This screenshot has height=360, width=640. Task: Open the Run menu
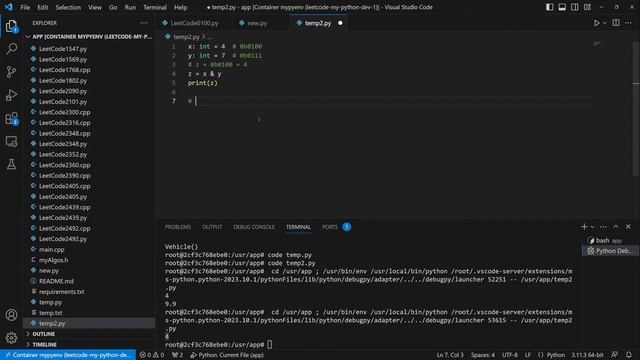point(130,7)
